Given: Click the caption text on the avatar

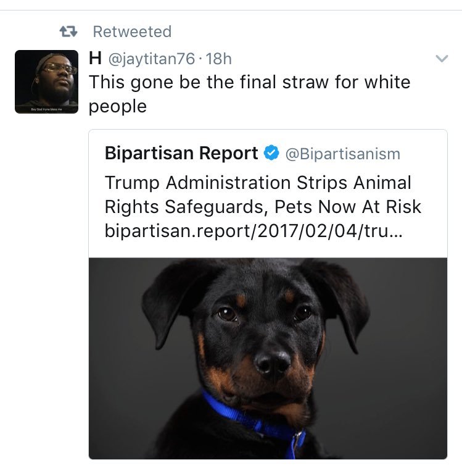Looking at the screenshot, I should tap(46, 109).
